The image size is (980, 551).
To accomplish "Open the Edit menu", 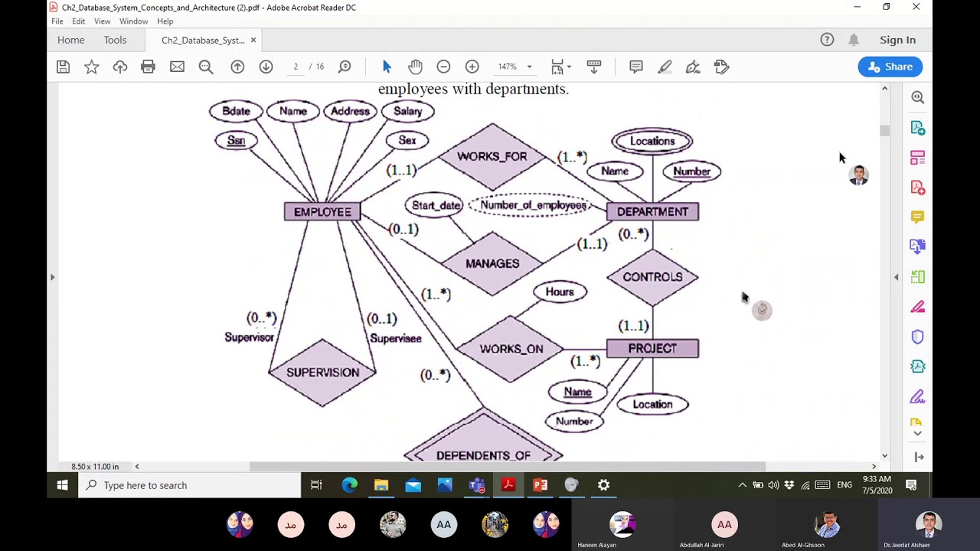I will click(79, 21).
